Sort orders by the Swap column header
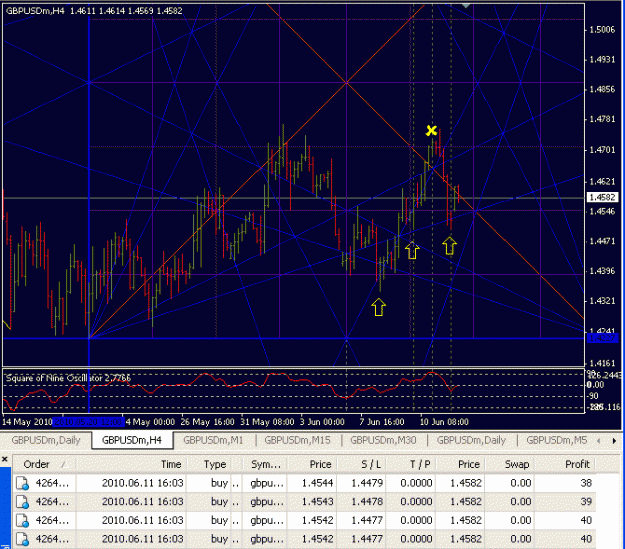 coord(510,464)
